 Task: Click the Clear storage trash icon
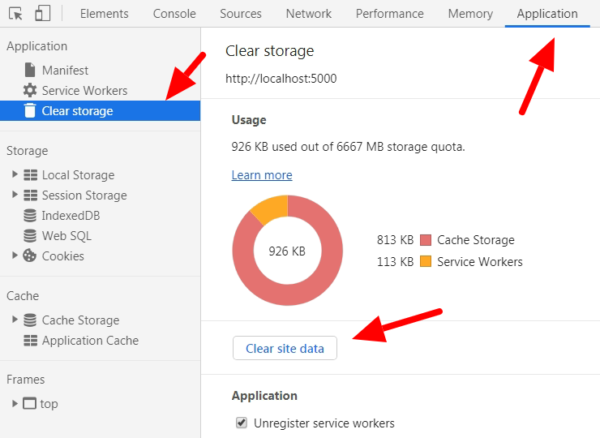[30, 111]
